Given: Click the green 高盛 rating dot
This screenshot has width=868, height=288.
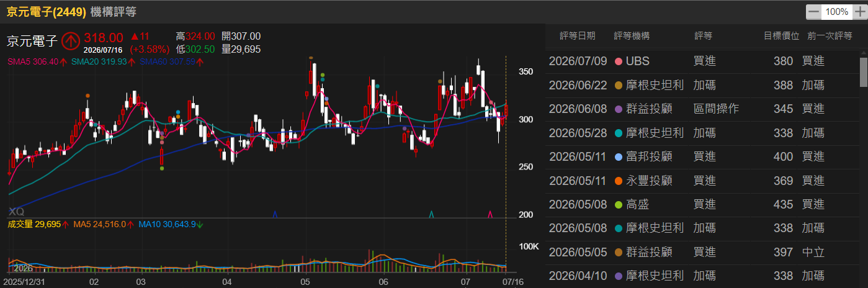Looking at the screenshot, I should 618,204.
